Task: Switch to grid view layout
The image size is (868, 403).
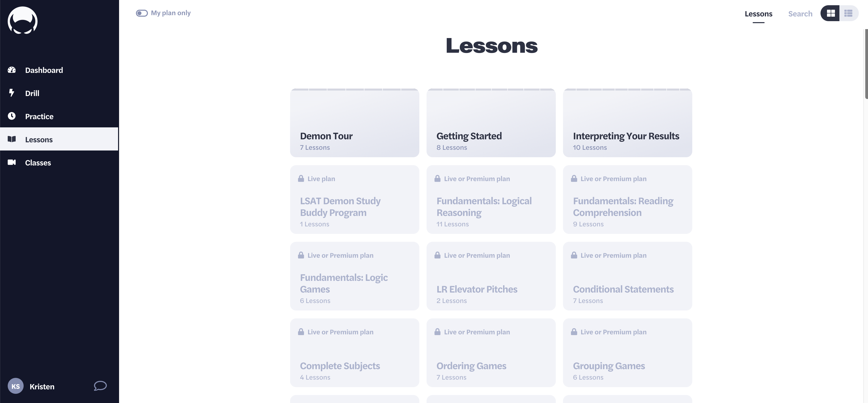Action: (831, 13)
